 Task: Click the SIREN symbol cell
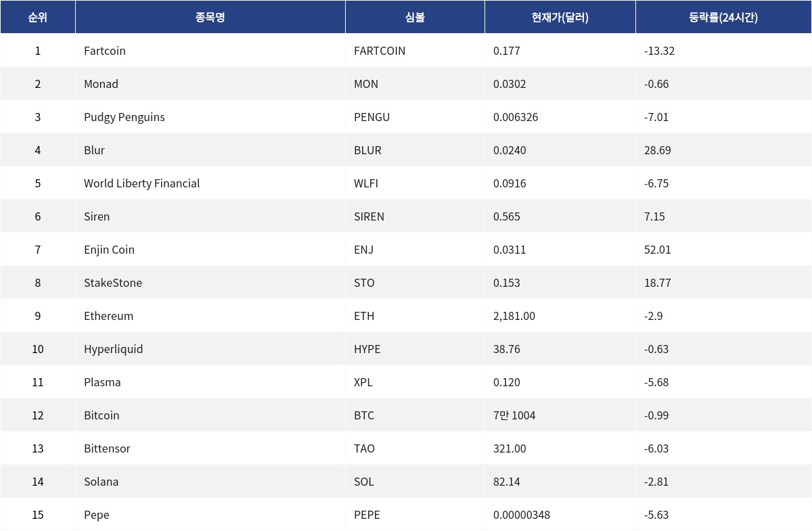pos(369,216)
